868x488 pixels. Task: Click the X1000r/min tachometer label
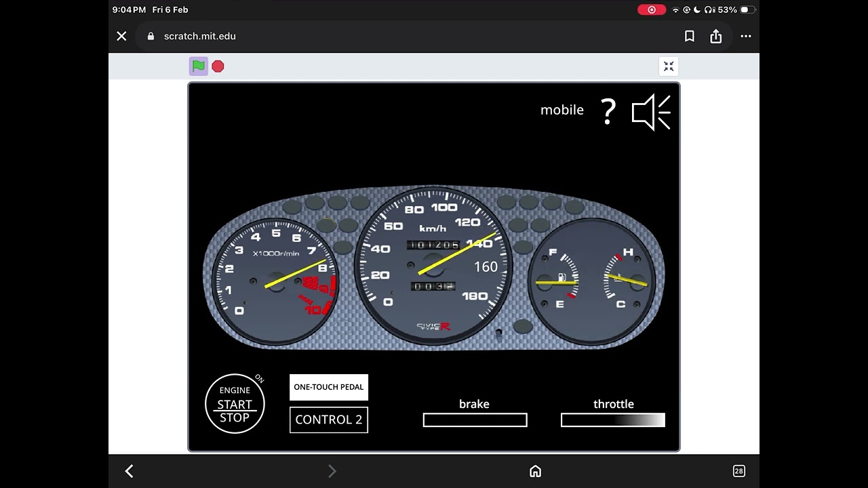click(276, 253)
